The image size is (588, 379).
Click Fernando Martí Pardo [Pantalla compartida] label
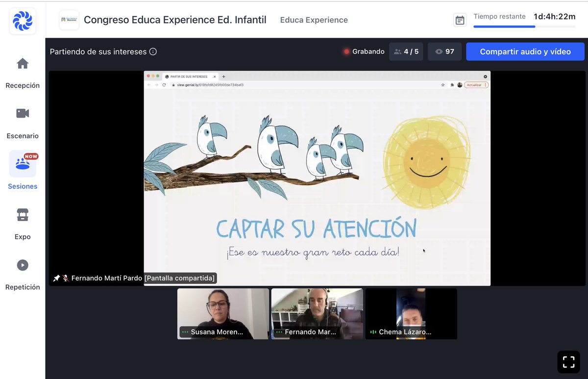[143, 278]
